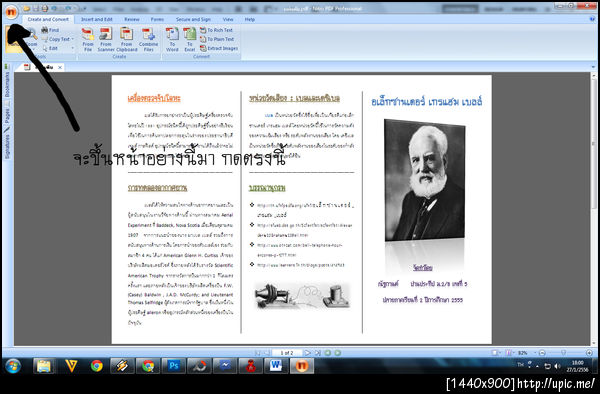Open the page view mode dropdown
The width and height of the screenshot is (600, 394).
pyautogui.click(x=510, y=353)
